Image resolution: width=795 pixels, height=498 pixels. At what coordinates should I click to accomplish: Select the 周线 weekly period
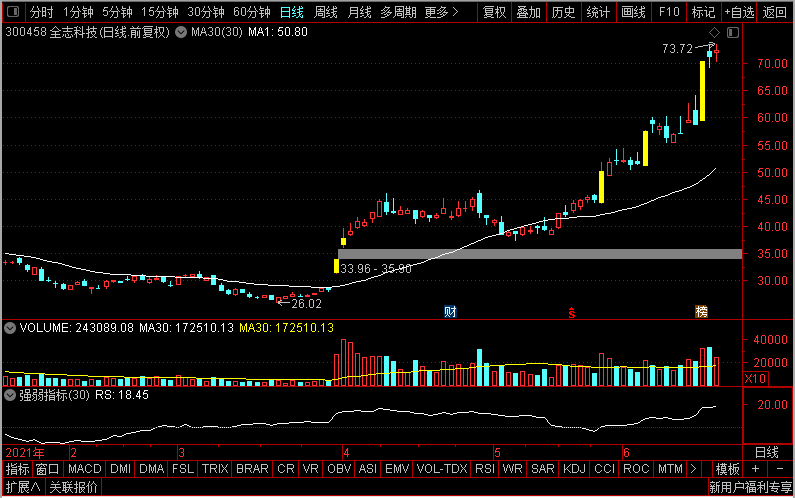click(x=326, y=12)
